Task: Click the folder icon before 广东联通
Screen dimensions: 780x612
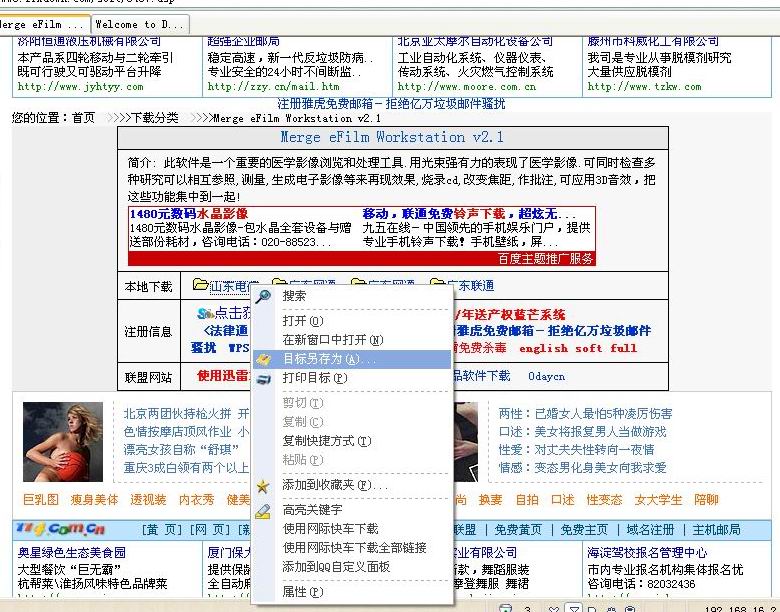Action: (x=437, y=284)
